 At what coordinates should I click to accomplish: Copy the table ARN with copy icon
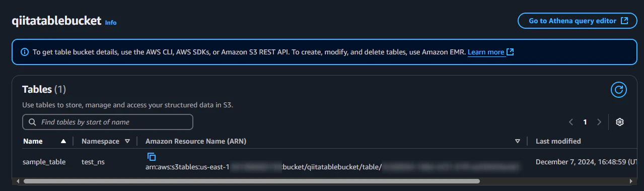click(152, 157)
